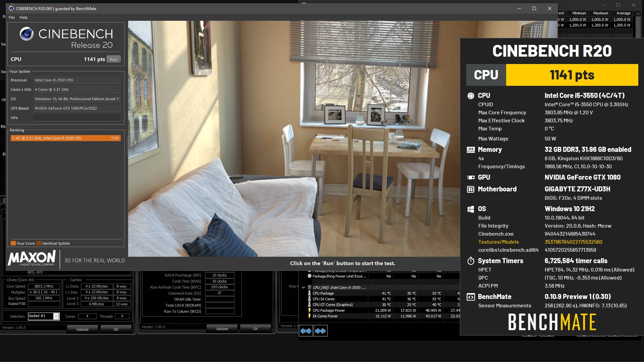The height and width of the screenshot is (362, 644).
Task: Click the rendered room image preview
Action: tap(294, 139)
